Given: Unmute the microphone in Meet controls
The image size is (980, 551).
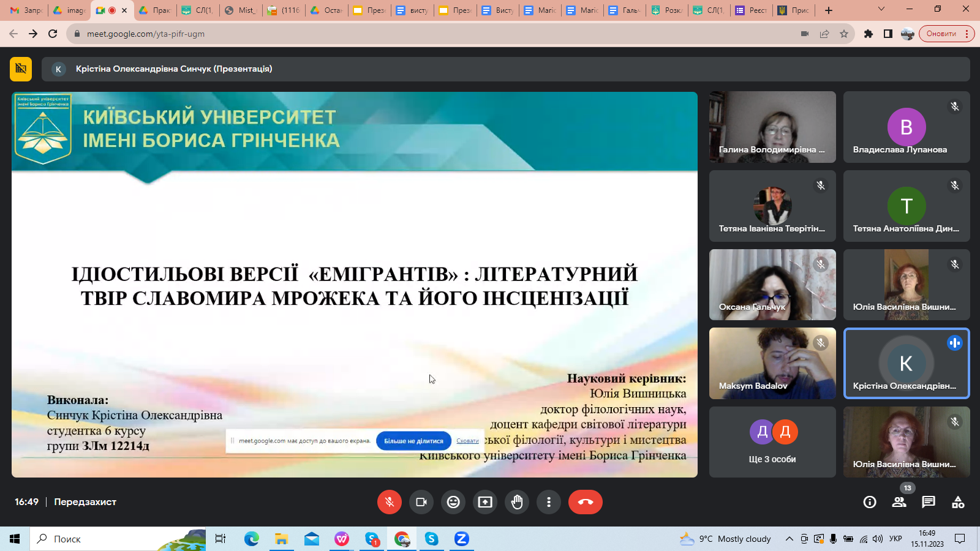Looking at the screenshot, I should 389,502.
